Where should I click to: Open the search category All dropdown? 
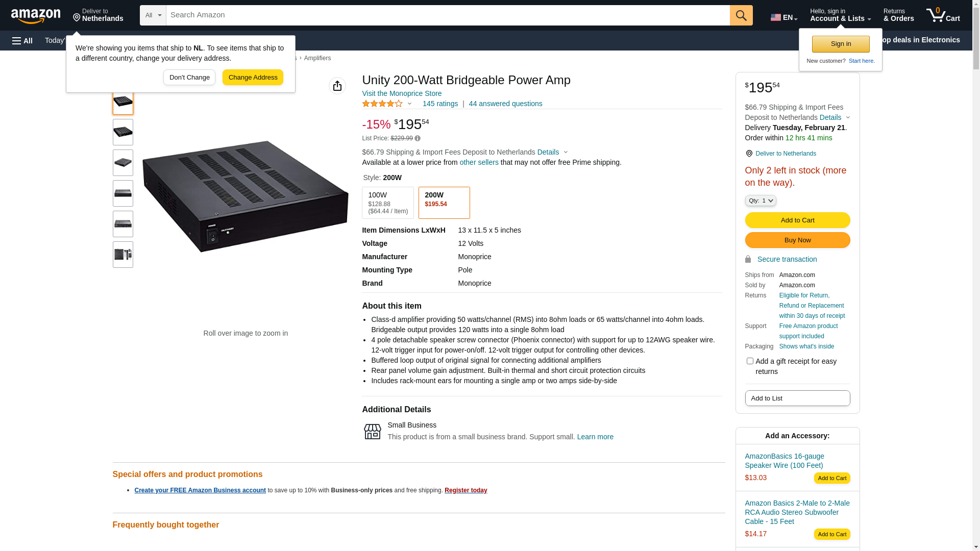153,15
